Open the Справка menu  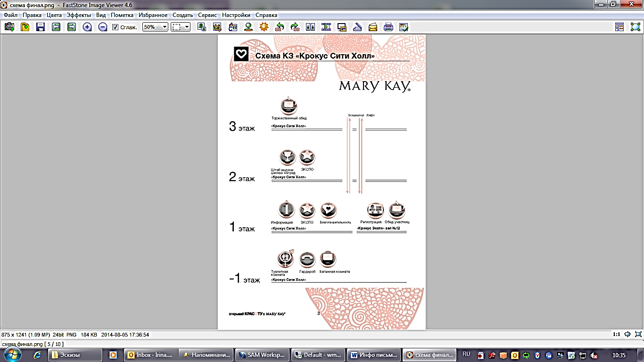pos(266,15)
